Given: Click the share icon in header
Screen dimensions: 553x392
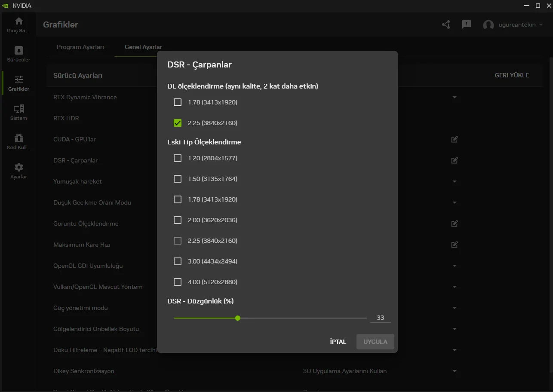Looking at the screenshot, I should [446, 24].
